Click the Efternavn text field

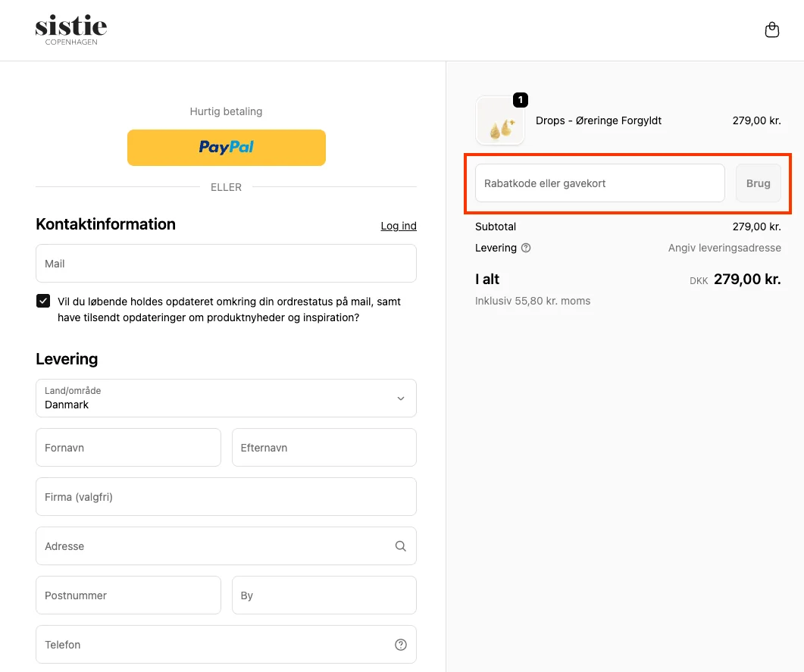(x=324, y=448)
